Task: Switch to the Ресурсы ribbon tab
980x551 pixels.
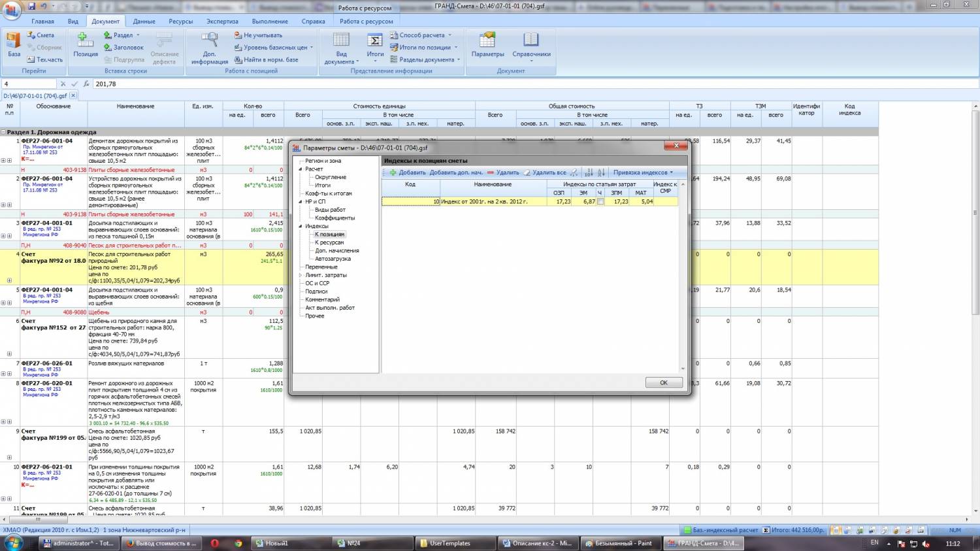Action: [x=180, y=21]
